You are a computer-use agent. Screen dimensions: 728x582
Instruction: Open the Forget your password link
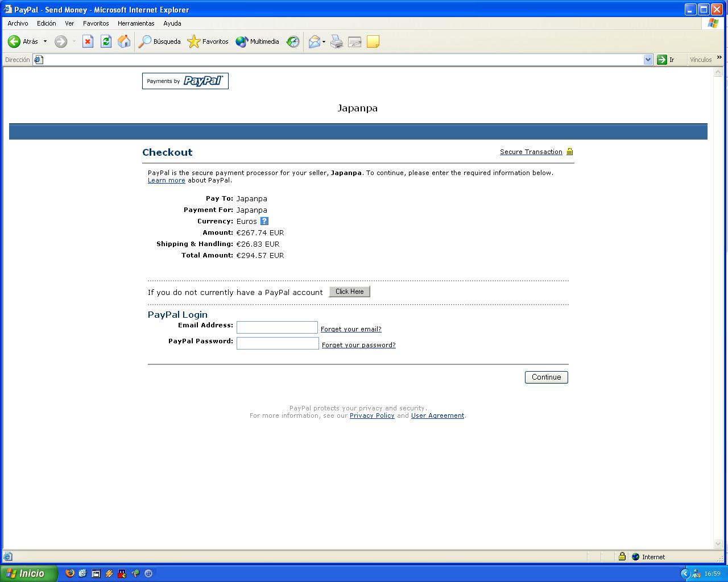[x=359, y=345]
